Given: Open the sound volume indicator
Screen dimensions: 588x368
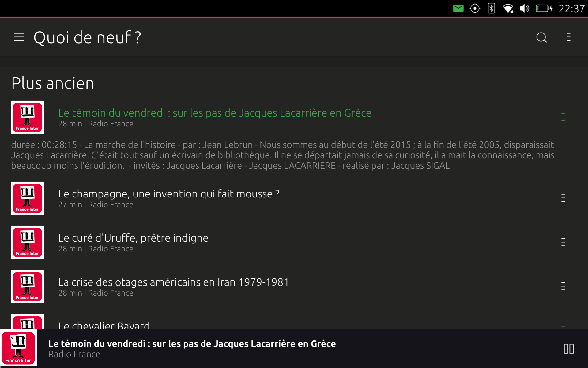Looking at the screenshot, I should pos(525,8).
